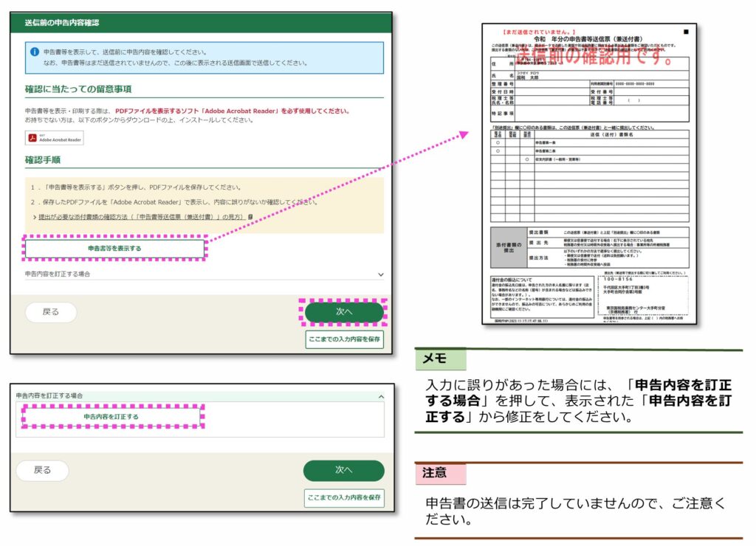The height and width of the screenshot is (546, 756).
Task: Click the 申告内容を訂正する場合 label in the expanded panel
Action: [49, 396]
